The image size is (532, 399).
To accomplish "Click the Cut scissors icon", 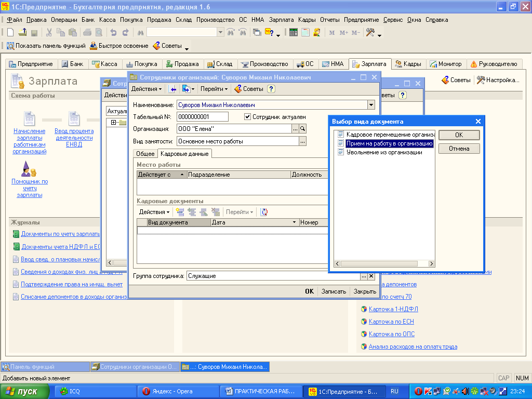I will click(x=49, y=33).
